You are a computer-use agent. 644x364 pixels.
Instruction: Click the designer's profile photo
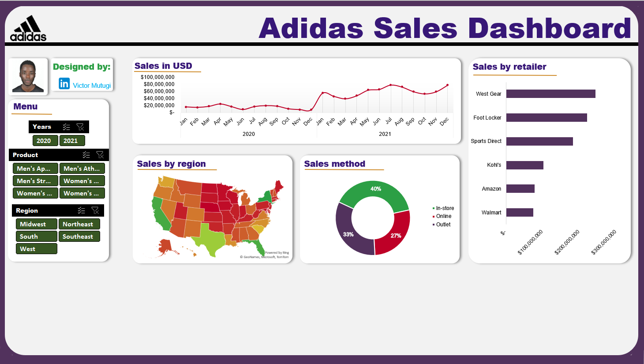click(28, 76)
